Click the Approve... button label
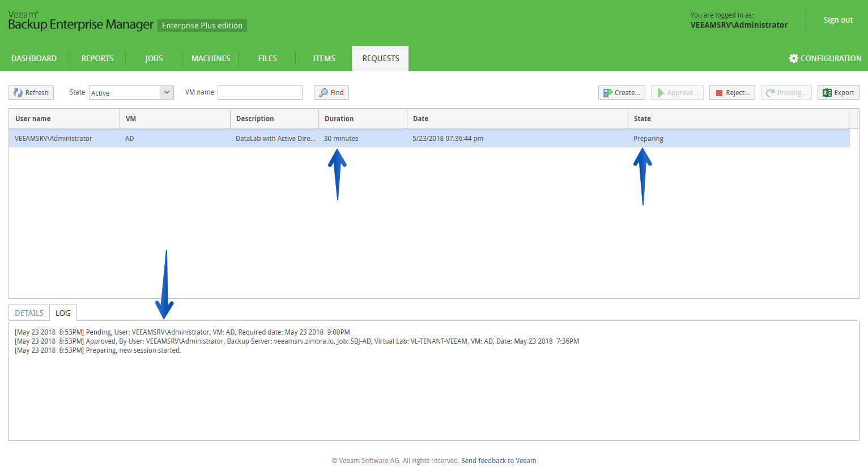Screen dimensions: 868x467 683,93
